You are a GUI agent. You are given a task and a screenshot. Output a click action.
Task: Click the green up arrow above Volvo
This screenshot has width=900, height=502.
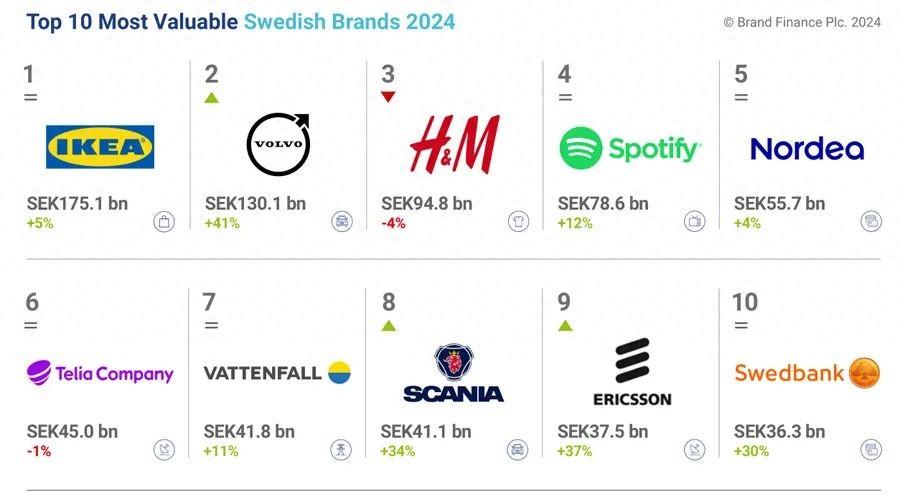[211, 97]
